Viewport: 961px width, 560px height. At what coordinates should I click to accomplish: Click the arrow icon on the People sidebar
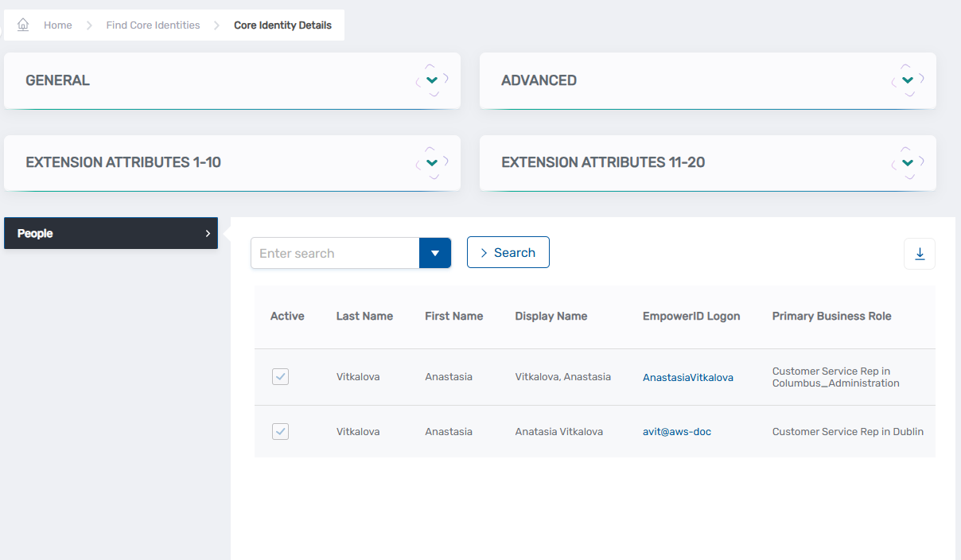pyautogui.click(x=208, y=233)
